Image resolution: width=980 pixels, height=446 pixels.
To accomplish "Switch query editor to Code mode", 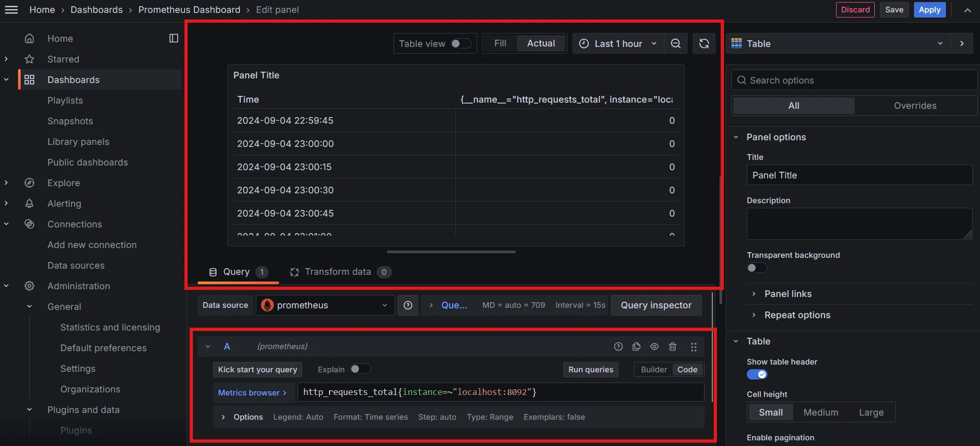I will (688, 370).
